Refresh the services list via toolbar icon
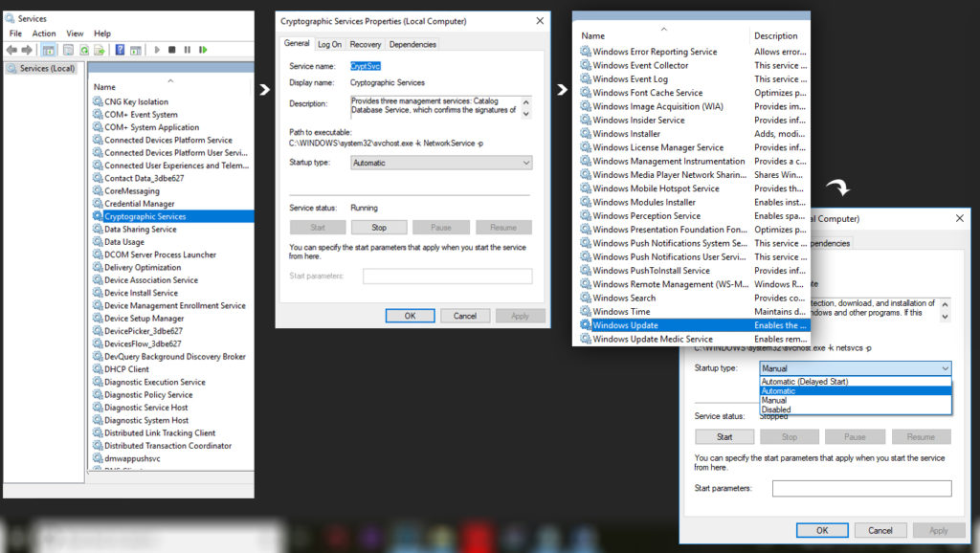 tap(84, 49)
